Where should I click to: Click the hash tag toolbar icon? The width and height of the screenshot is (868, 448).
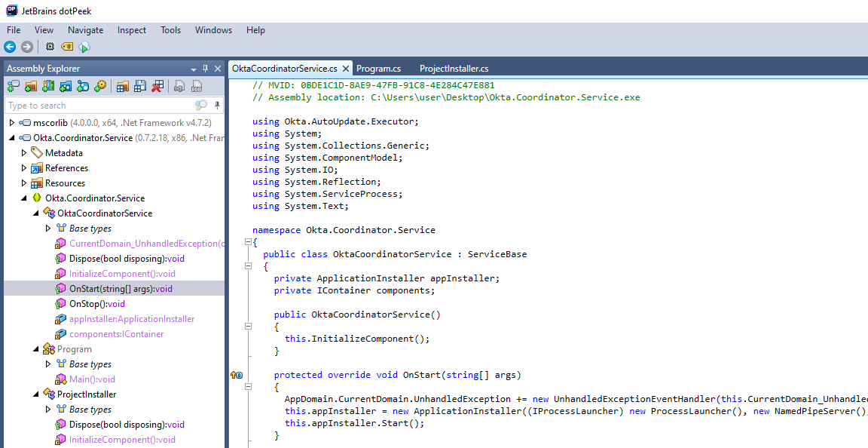coord(67,47)
